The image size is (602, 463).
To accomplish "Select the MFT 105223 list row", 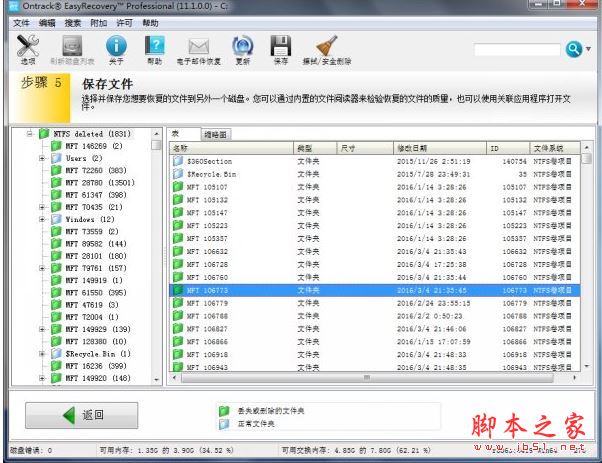I will tap(375, 225).
